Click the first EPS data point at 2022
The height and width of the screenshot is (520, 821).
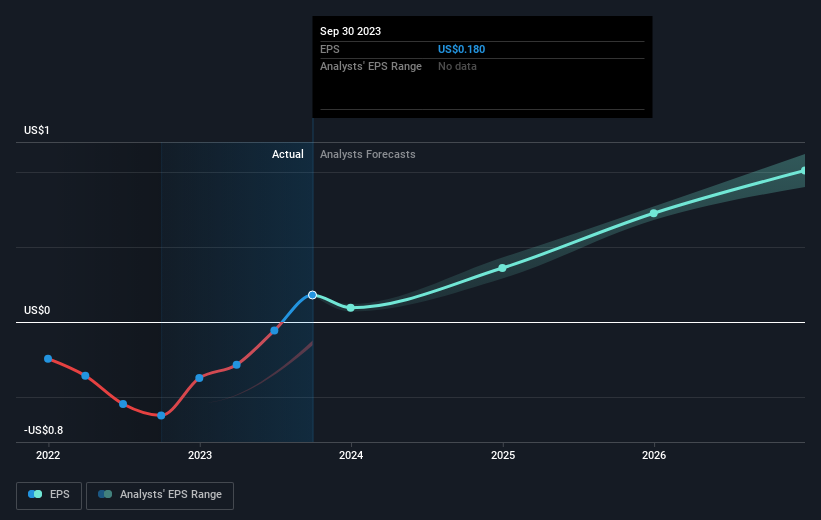(x=48, y=359)
